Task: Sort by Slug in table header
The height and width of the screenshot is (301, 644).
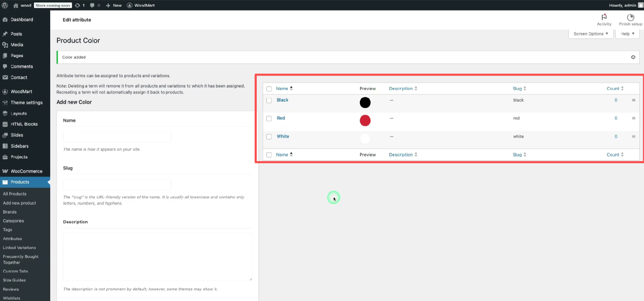Action: (520, 89)
